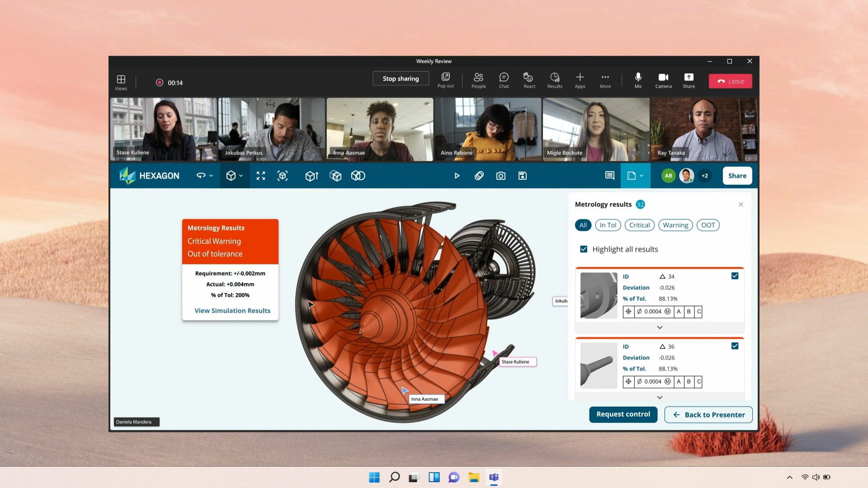This screenshot has width=868, height=488.
Task: Select Stase Kuliene's video tile
Action: point(163,130)
